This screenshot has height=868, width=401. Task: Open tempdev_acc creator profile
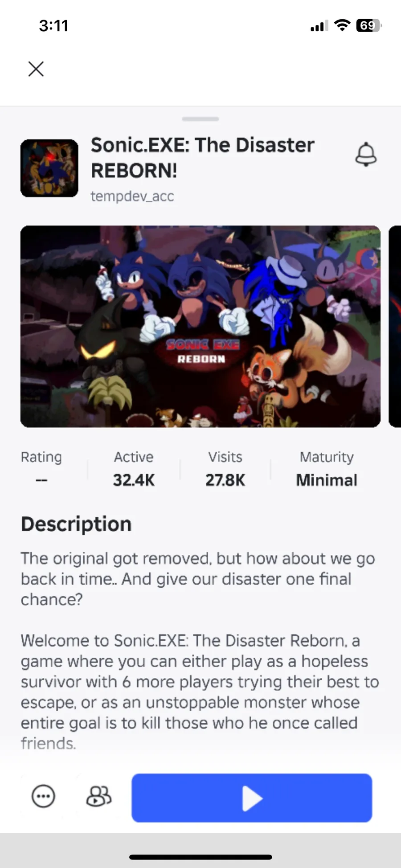coord(132,196)
